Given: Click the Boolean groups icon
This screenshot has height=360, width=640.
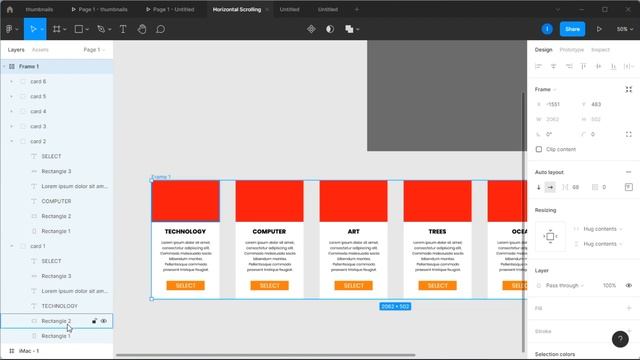Looking at the screenshot, I should coord(349,29).
